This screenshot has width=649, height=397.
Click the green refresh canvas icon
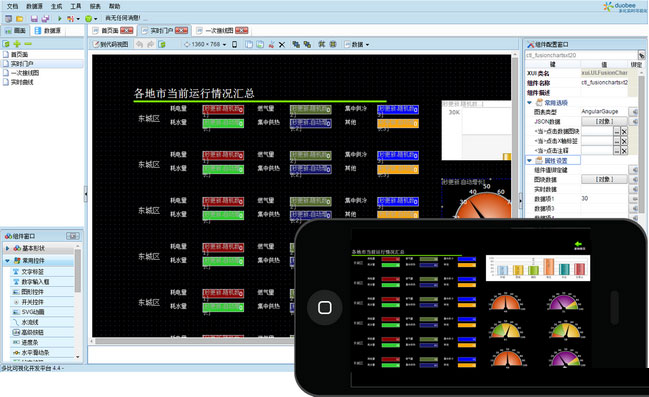tap(162, 44)
